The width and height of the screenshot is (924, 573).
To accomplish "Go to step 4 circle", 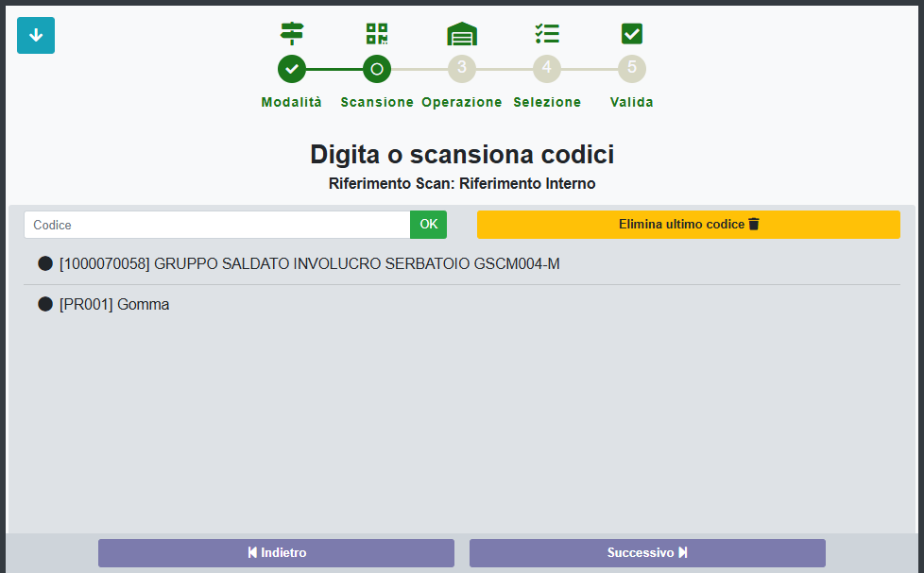I will point(547,70).
